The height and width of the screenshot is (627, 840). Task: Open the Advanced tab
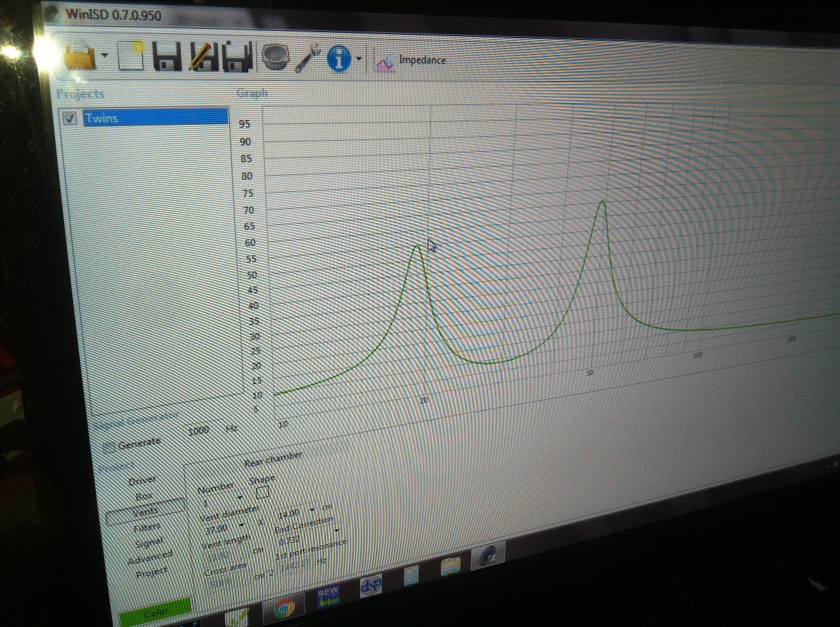click(150, 558)
